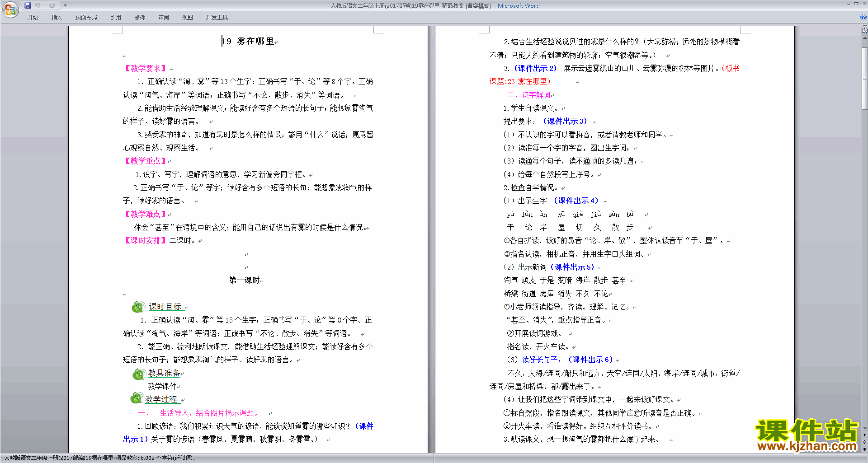Click the Save icon in quick access toolbar
The height and width of the screenshot is (463, 868).
click(x=28, y=5)
